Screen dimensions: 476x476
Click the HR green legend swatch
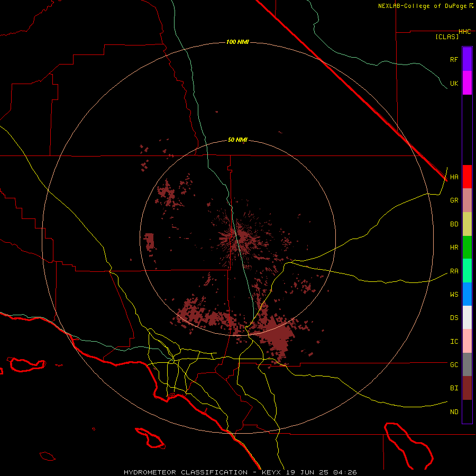click(x=467, y=248)
